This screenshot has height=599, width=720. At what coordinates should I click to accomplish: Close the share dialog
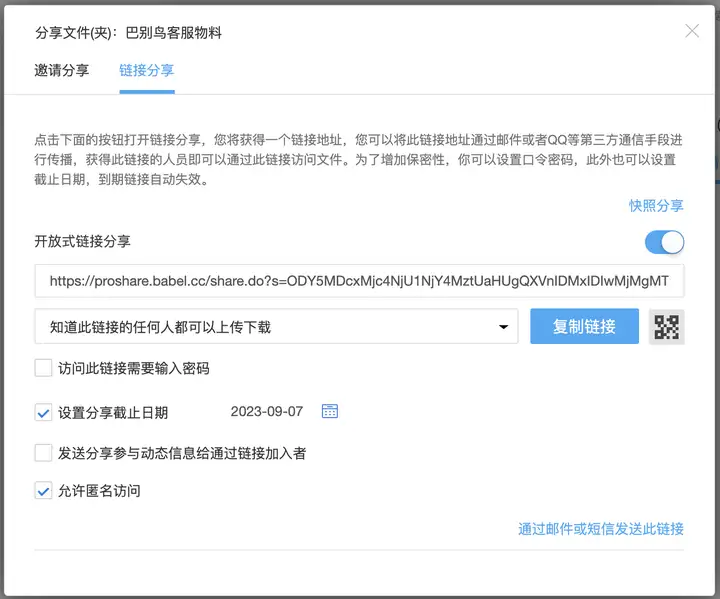click(692, 31)
